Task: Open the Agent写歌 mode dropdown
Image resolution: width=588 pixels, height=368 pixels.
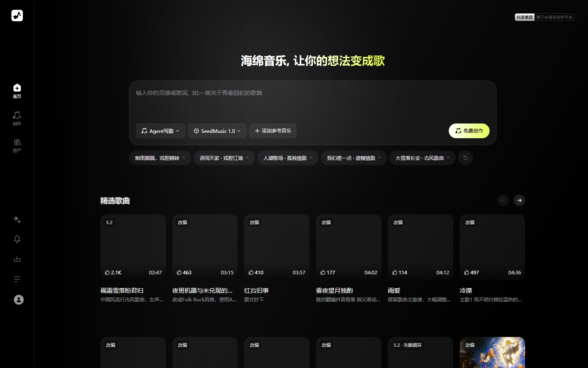Action: (160, 131)
